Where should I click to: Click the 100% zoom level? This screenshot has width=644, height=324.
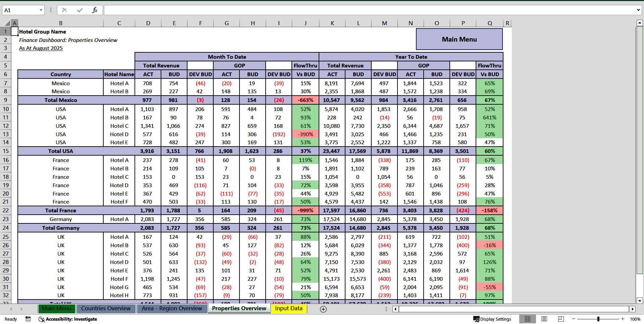tap(635, 319)
